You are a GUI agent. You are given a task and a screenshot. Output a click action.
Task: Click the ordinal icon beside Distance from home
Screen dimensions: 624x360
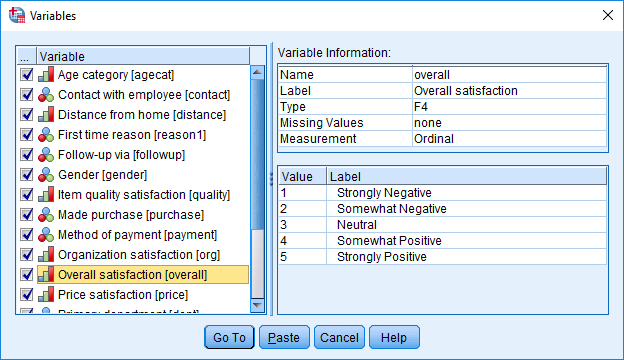(x=46, y=115)
